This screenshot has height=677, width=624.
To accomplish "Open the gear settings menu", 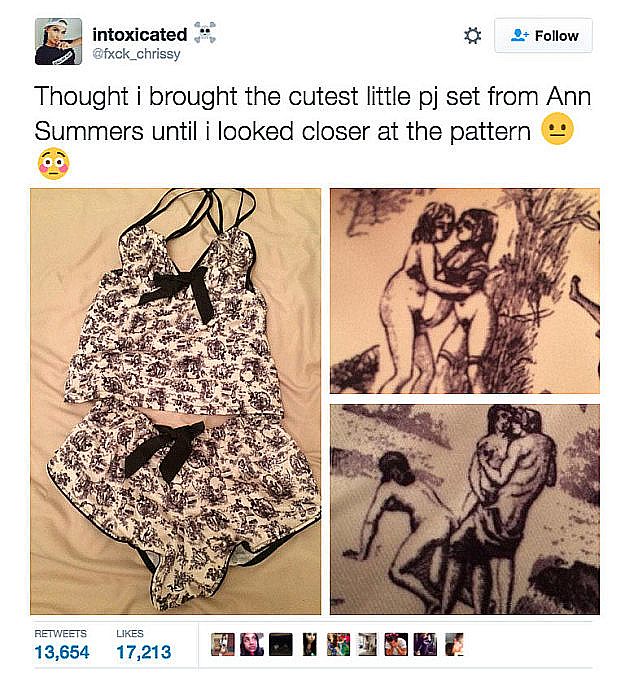I will pos(473,36).
